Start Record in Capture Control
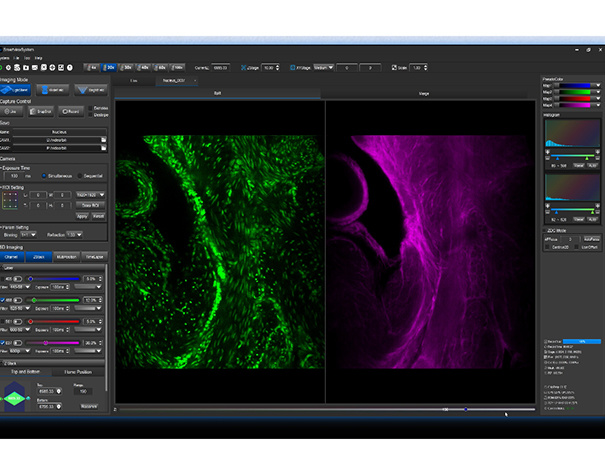 coord(71,112)
